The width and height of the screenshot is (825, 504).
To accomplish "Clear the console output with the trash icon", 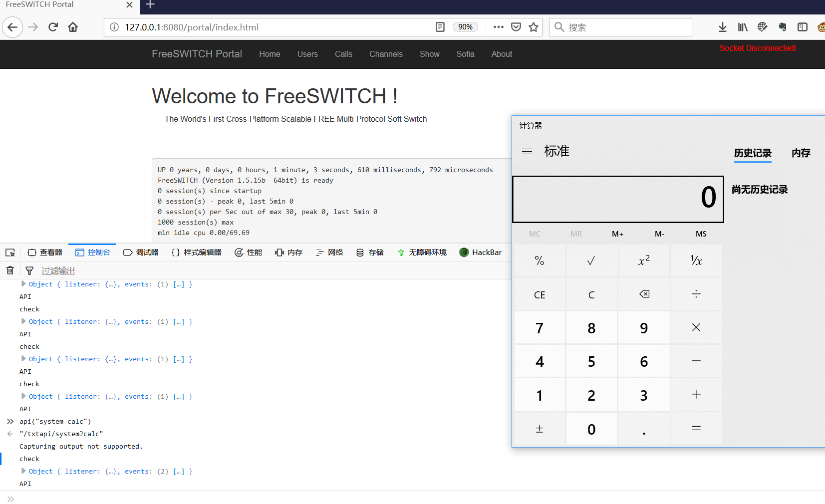I will click(x=10, y=270).
